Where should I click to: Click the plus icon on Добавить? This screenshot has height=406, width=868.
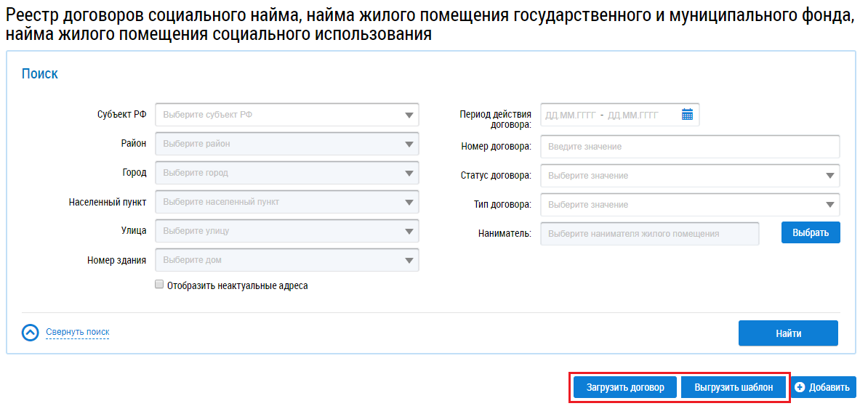(x=800, y=388)
